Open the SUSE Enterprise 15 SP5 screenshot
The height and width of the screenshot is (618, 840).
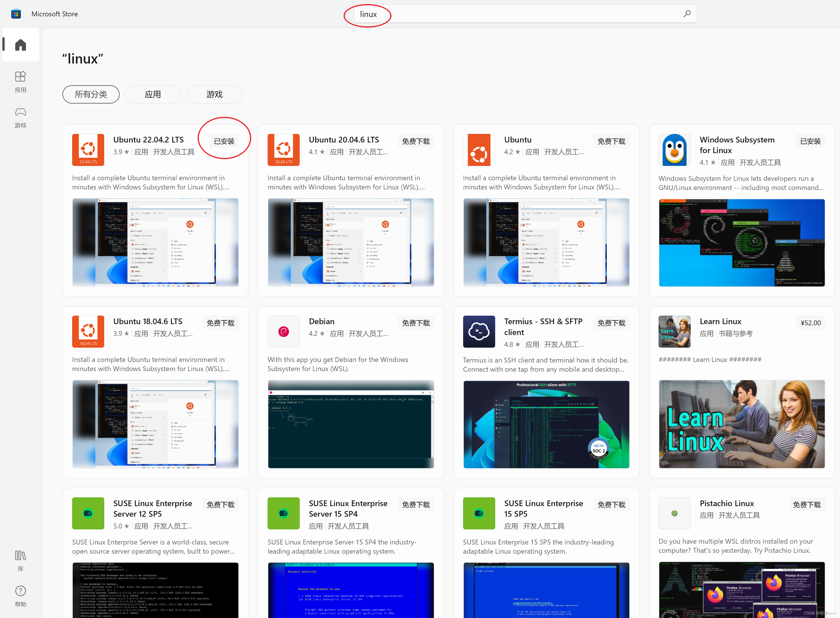click(x=546, y=590)
